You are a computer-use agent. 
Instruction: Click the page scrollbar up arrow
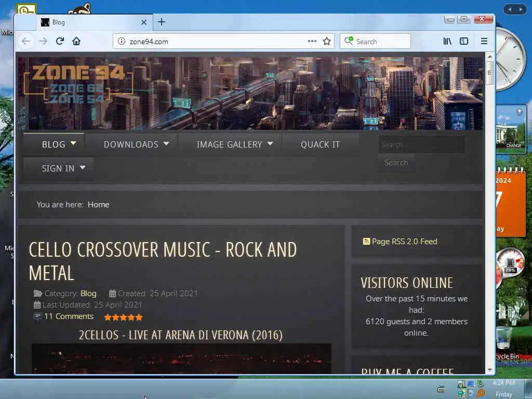pyautogui.click(x=489, y=56)
